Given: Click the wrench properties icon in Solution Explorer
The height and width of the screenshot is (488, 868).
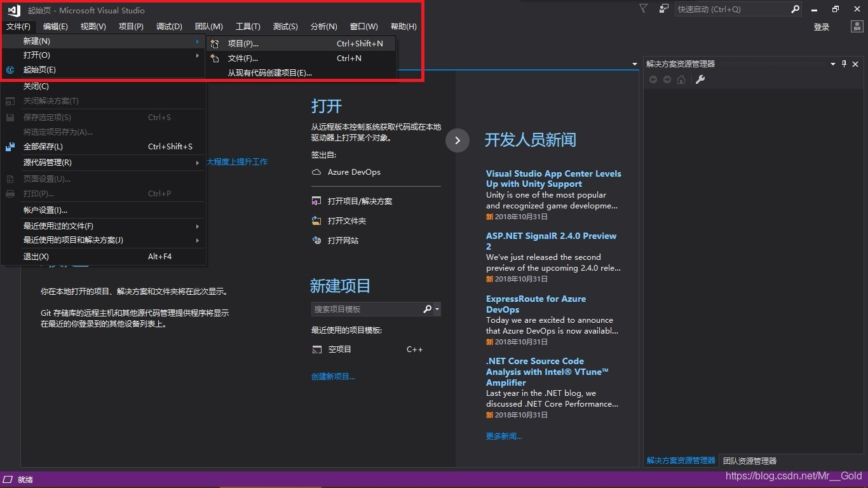Looking at the screenshot, I should (700, 79).
